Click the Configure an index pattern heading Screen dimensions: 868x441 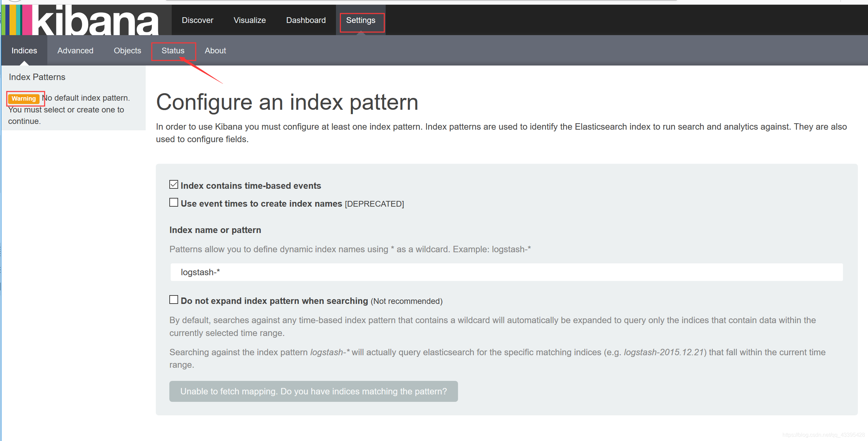pyautogui.click(x=287, y=102)
